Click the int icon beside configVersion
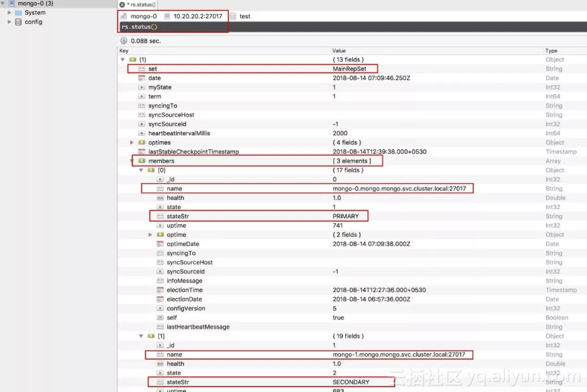Viewport: 587px width, 392px height. click(160, 308)
